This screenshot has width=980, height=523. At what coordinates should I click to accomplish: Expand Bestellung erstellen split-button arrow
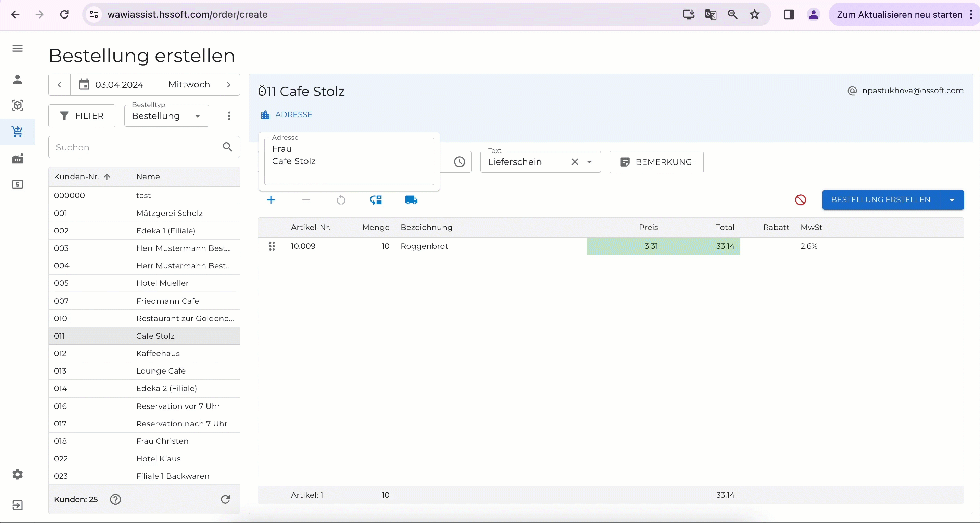coord(952,200)
